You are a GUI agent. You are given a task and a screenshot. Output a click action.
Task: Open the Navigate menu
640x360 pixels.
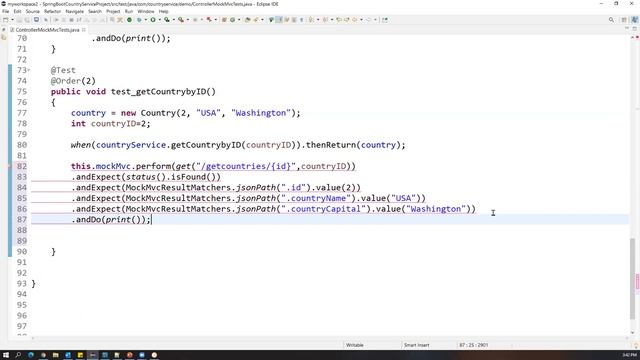[x=74, y=11]
